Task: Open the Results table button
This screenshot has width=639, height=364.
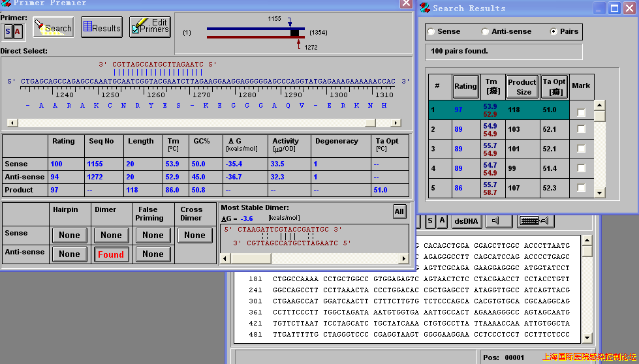Action: tap(101, 27)
